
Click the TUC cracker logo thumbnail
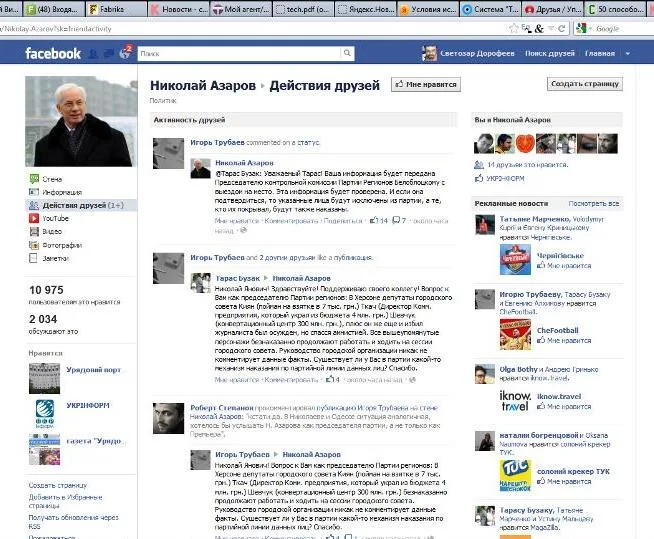click(x=515, y=475)
